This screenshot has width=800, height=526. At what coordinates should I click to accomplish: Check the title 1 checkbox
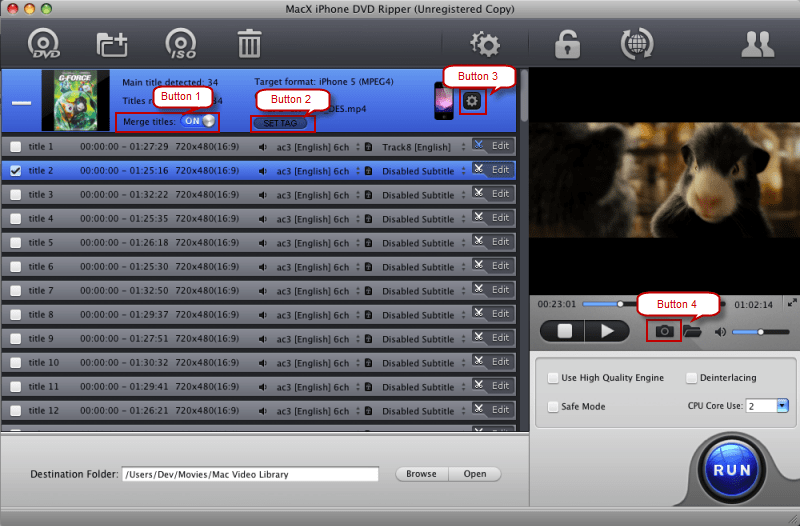(x=16, y=147)
